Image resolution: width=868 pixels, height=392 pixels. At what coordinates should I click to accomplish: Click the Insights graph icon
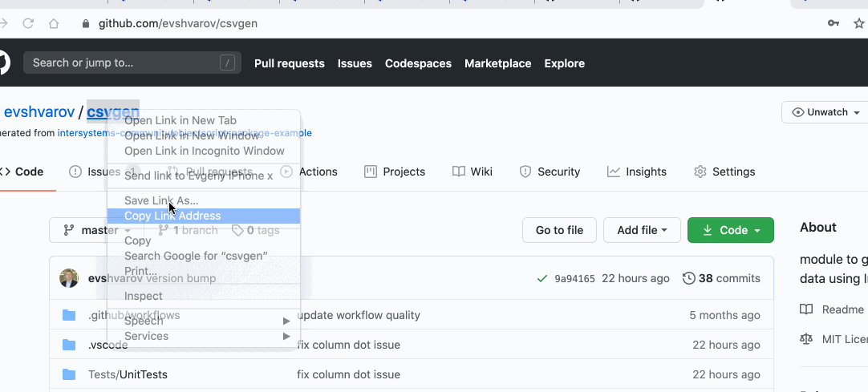(x=614, y=172)
